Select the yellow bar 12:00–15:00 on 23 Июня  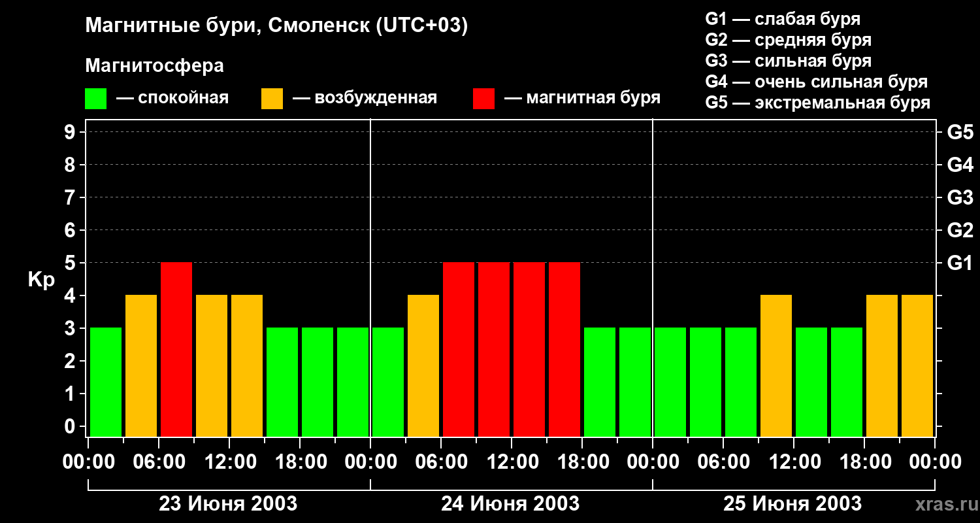click(247, 365)
